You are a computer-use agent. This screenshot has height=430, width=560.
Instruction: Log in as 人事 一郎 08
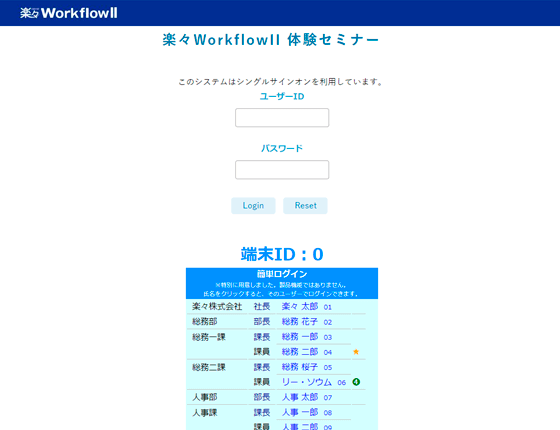tap(306, 412)
